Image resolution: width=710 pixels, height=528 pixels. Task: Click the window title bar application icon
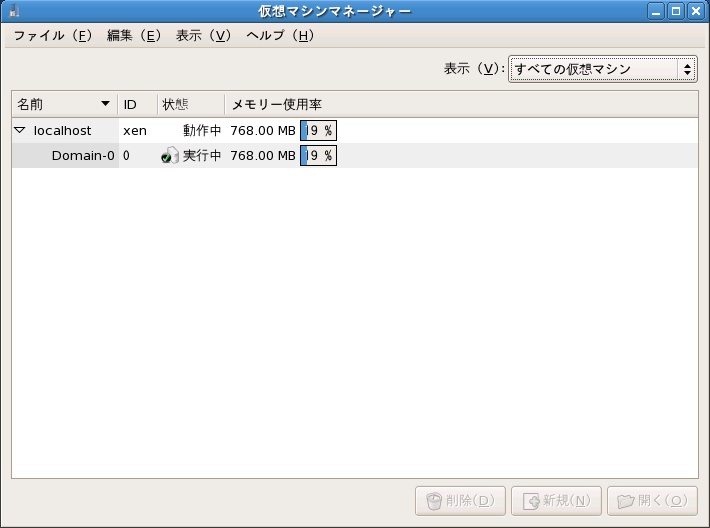(x=14, y=11)
